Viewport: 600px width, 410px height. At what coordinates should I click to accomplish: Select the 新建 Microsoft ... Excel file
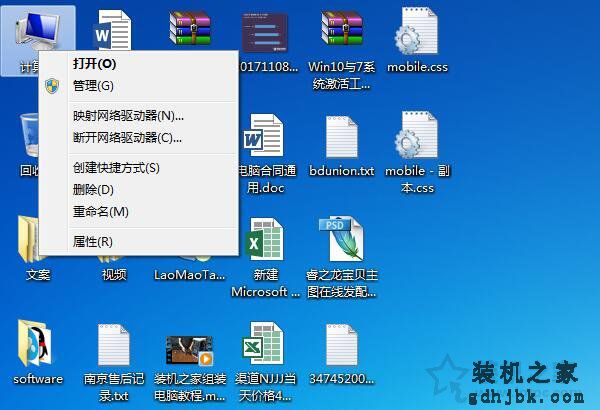point(265,257)
